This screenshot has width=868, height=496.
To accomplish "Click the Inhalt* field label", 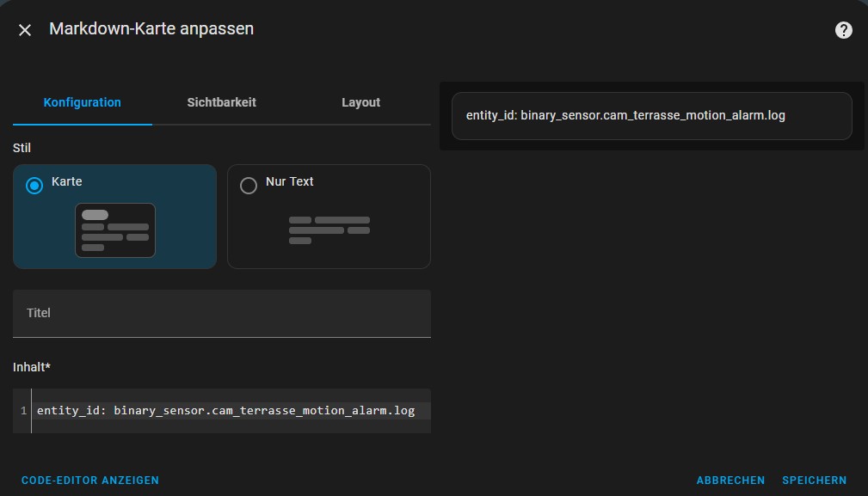I will click(32, 367).
